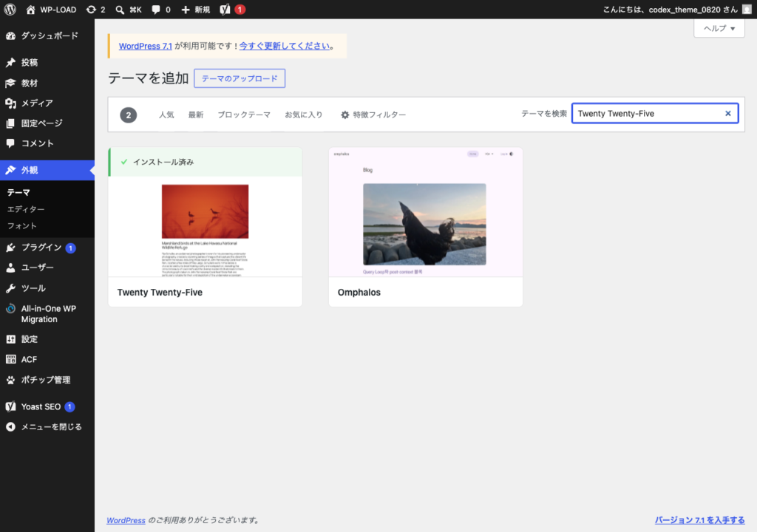The width and height of the screenshot is (757, 532).
Task: Open Yoast icon in admin bar
Action: [x=225, y=10]
